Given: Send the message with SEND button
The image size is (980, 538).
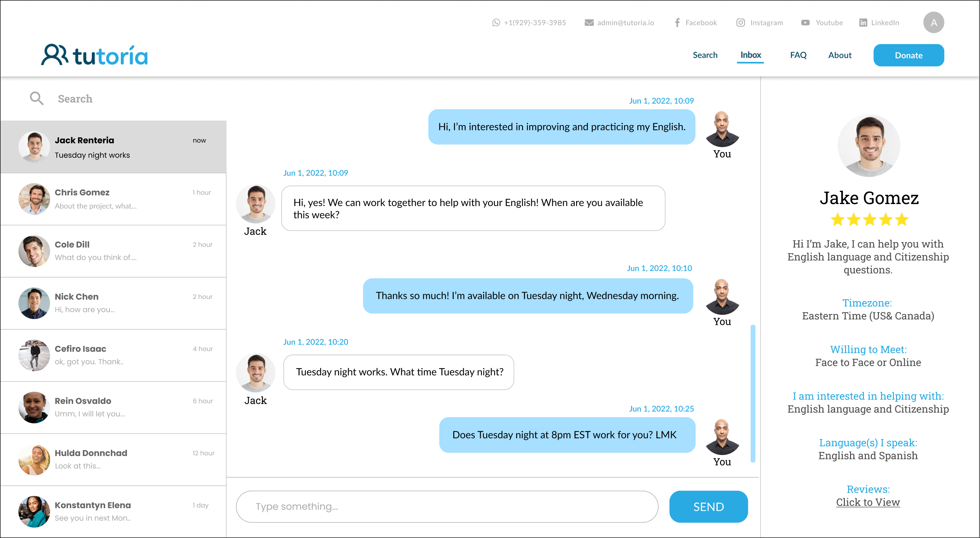Looking at the screenshot, I should click(x=708, y=506).
